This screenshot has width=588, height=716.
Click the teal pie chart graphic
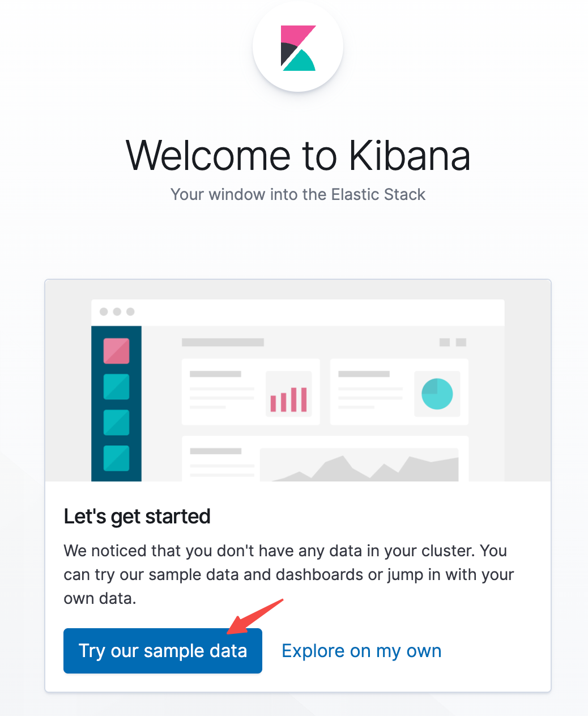437,394
